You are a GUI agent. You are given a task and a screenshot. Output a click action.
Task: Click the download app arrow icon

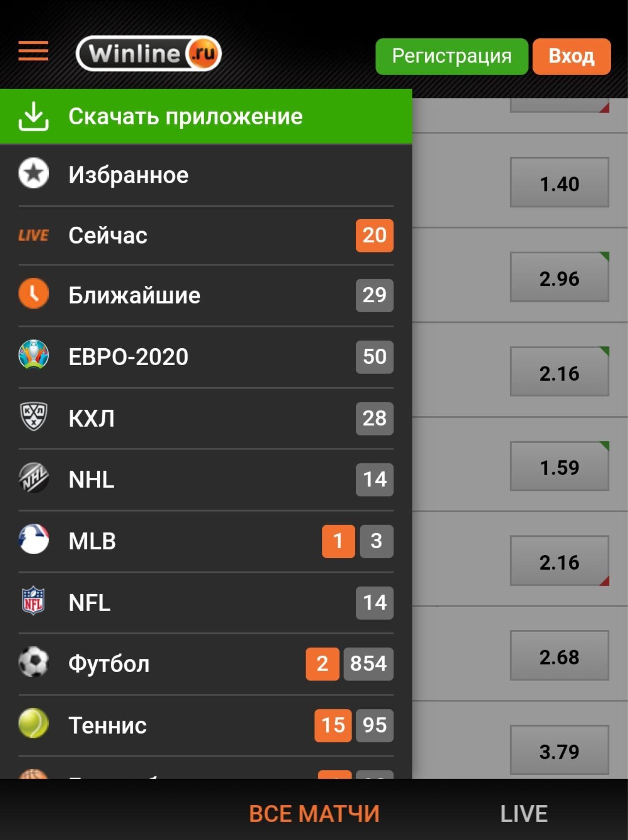(x=33, y=116)
